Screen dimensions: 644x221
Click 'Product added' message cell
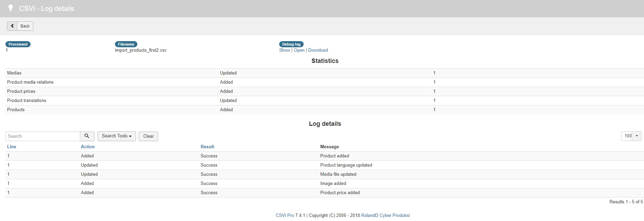[x=335, y=156]
